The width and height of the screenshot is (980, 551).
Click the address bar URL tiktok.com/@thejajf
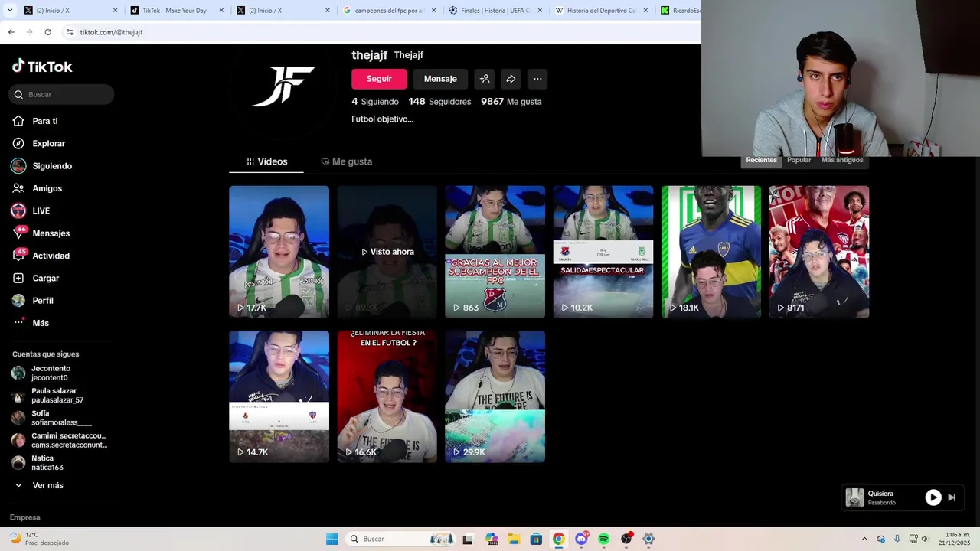(111, 32)
